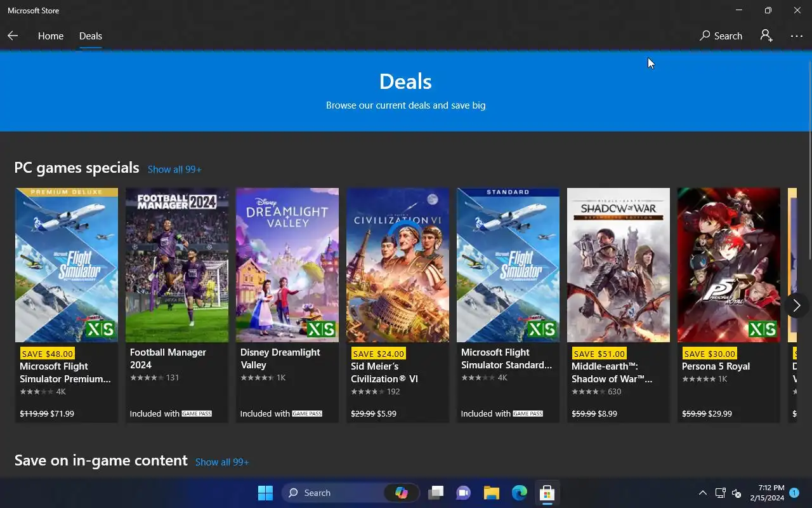Click Football Manager 2024 star rating
The width and height of the screenshot is (812, 508).
click(x=147, y=378)
